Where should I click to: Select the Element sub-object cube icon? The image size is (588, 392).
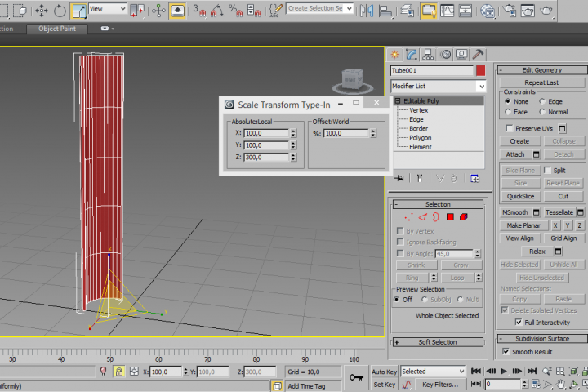pos(463,217)
